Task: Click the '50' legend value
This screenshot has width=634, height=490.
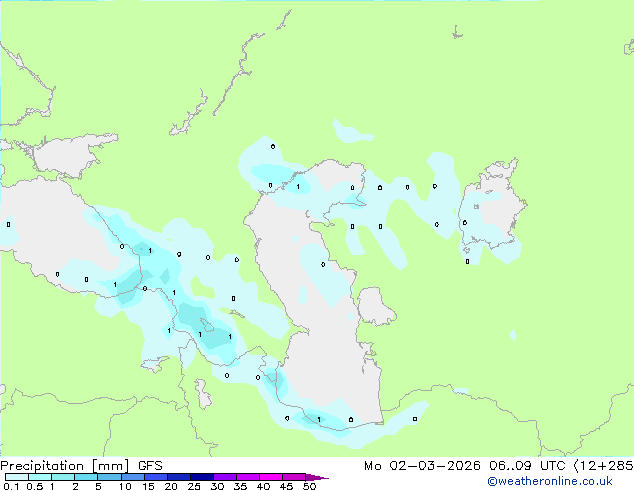Action: (309, 486)
